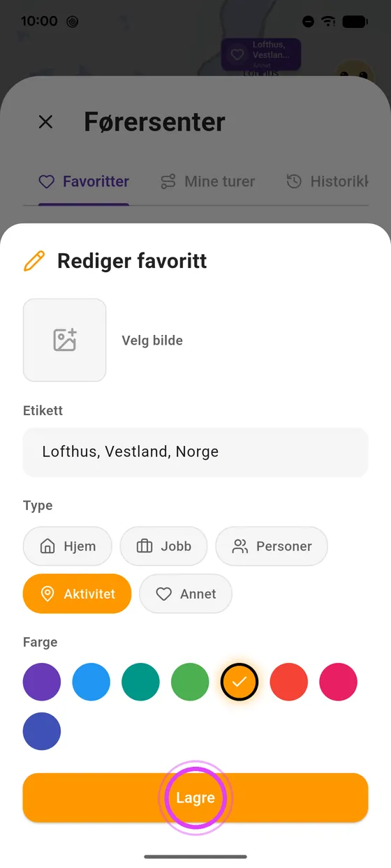Select the Jobb type chip
This screenshot has height=868, width=391.
tap(163, 546)
